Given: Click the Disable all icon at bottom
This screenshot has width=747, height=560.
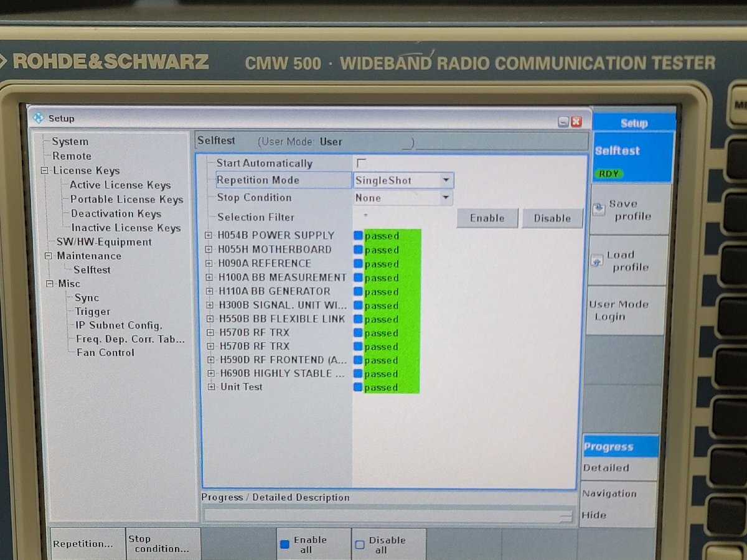Looking at the screenshot, I should point(360,542).
